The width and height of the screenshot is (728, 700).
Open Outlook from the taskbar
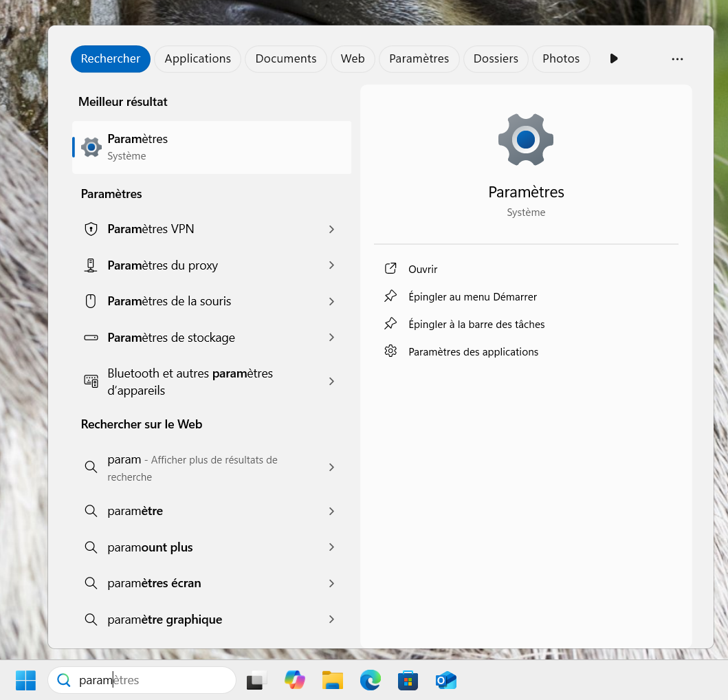(x=446, y=680)
